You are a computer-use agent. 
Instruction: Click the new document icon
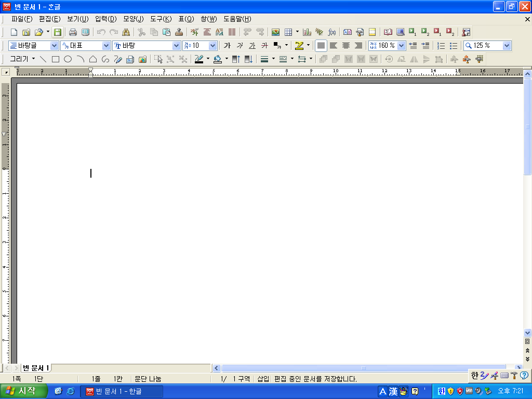[14, 32]
